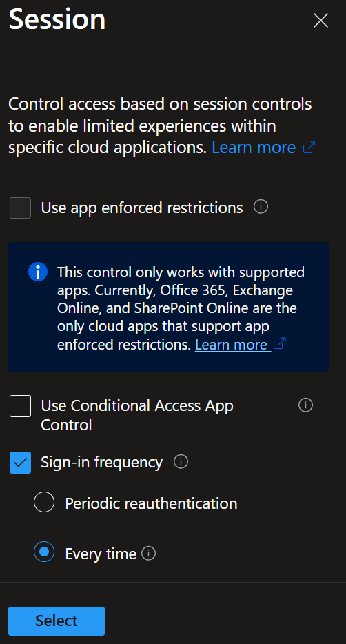Click the info icon next to Every time
Screen dimensions: 346x644
click(x=148, y=554)
